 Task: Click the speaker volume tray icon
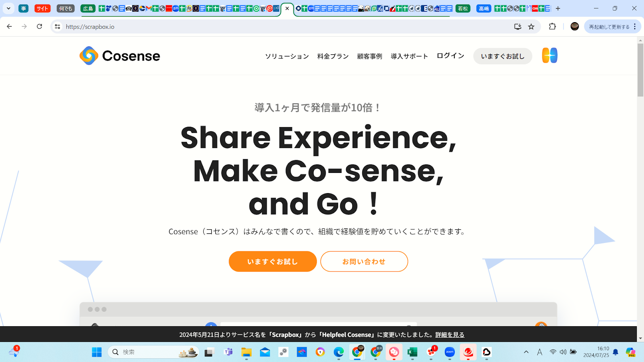pos(563,352)
